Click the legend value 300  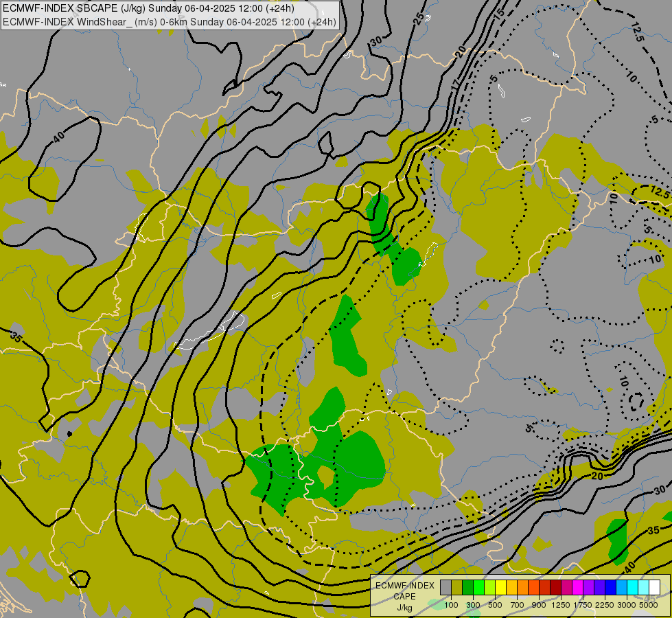[473, 605]
